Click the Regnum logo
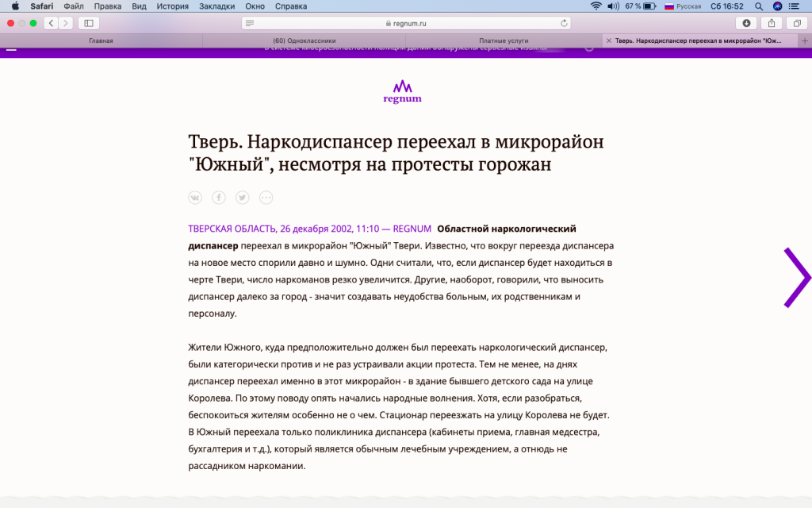Screen dimensions: 812x508 [402, 91]
